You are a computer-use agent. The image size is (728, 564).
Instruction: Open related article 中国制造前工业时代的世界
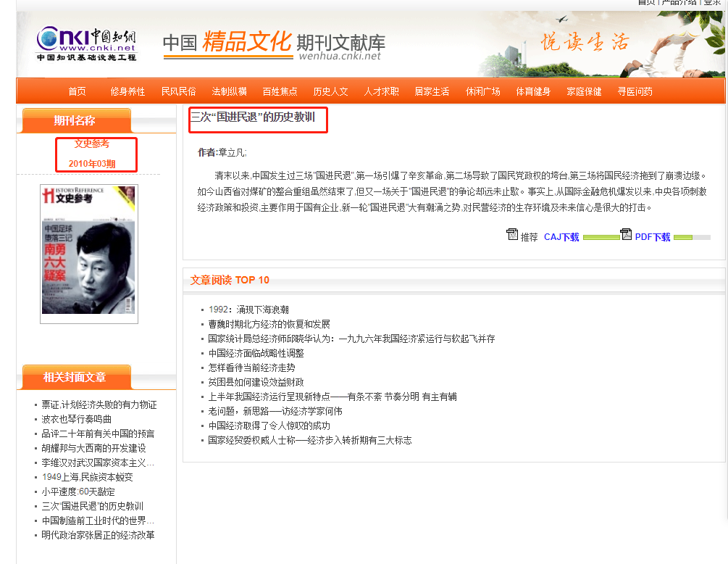[98, 521]
